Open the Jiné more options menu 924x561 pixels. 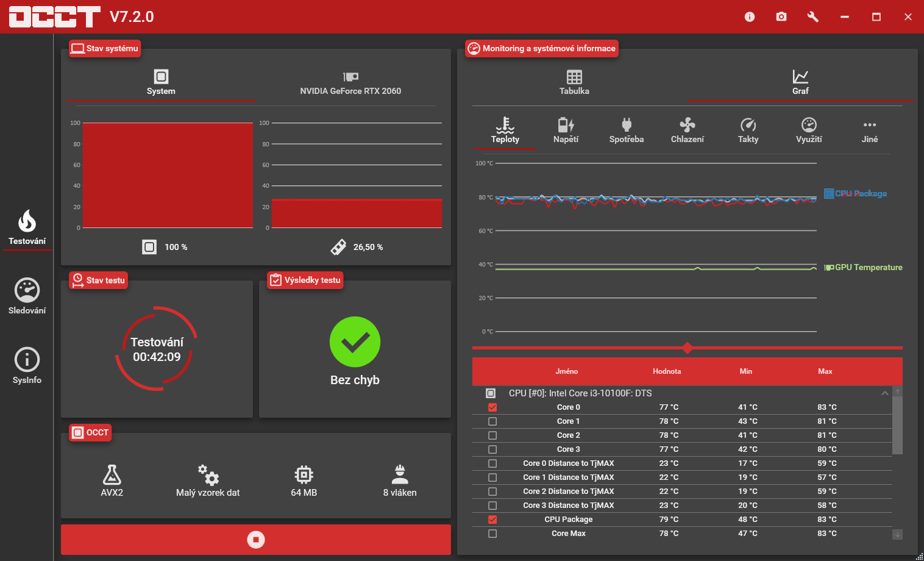click(870, 130)
